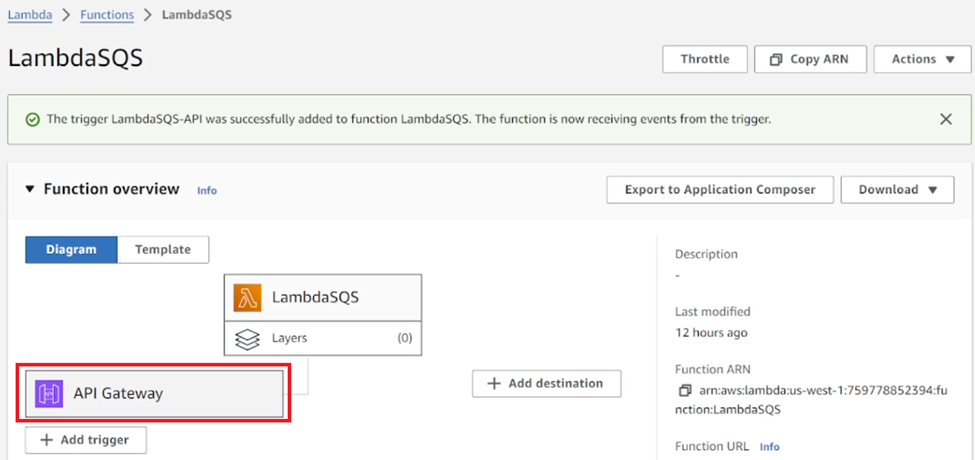Viewport: 975px width, 460px height.
Task: Switch to the Template tab
Action: click(x=163, y=249)
